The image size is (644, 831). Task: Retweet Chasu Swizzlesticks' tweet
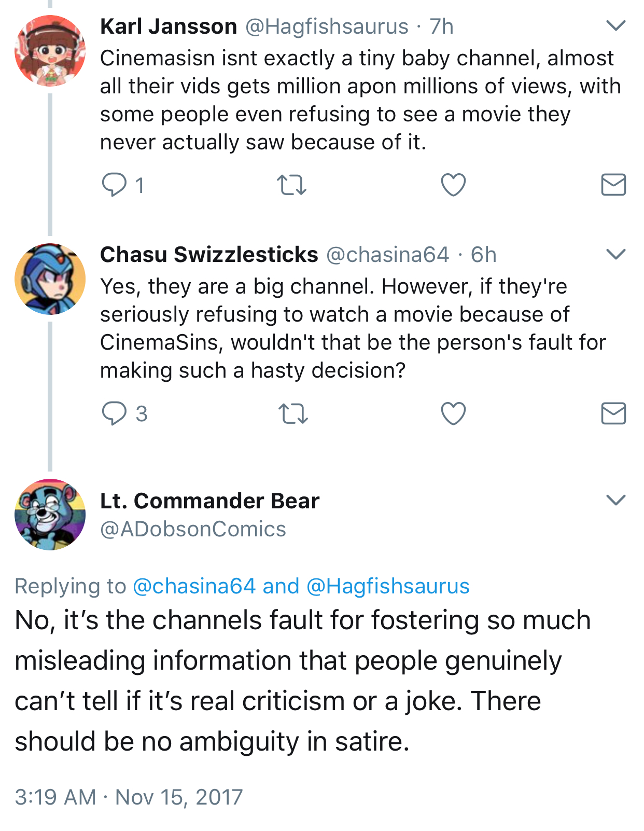[293, 414]
